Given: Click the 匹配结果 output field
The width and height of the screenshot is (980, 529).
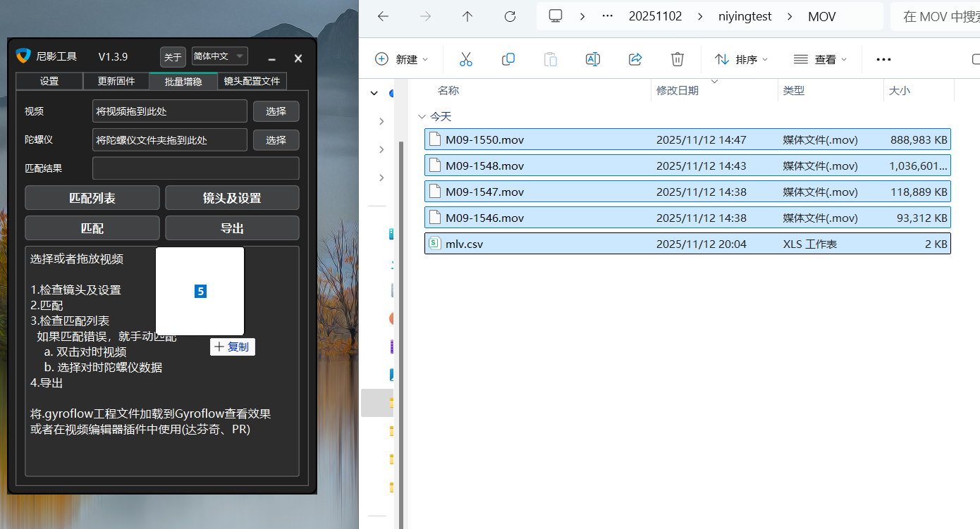Looking at the screenshot, I should (196, 168).
